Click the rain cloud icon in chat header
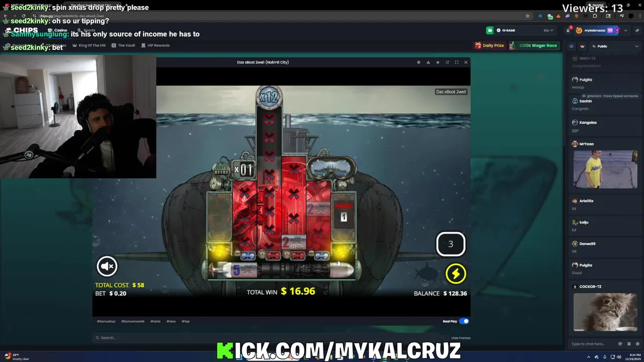The width and height of the screenshot is (644, 362). 572,46
